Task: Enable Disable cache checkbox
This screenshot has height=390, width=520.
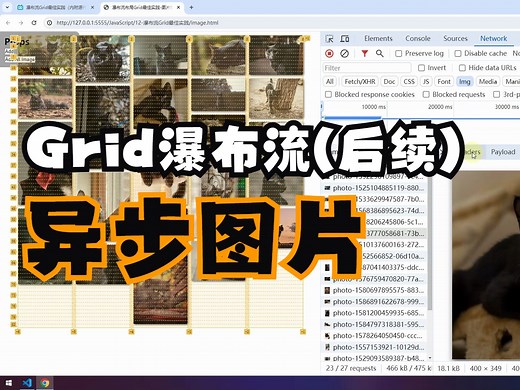Action: [458, 53]
